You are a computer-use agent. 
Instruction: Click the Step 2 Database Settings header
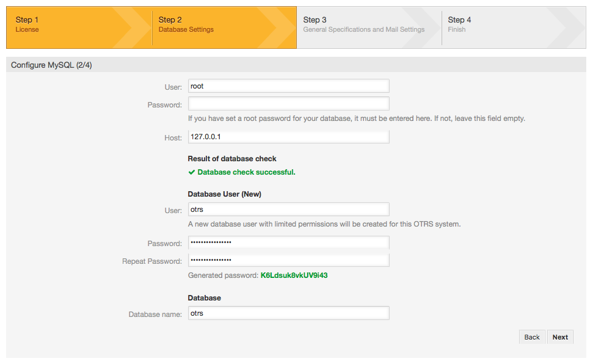202,24
